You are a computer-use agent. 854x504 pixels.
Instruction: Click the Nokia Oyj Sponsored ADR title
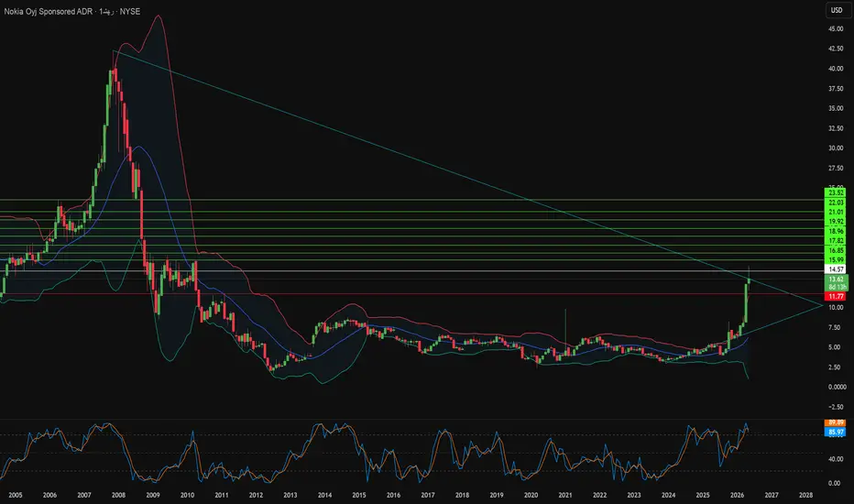pos(49,11)
